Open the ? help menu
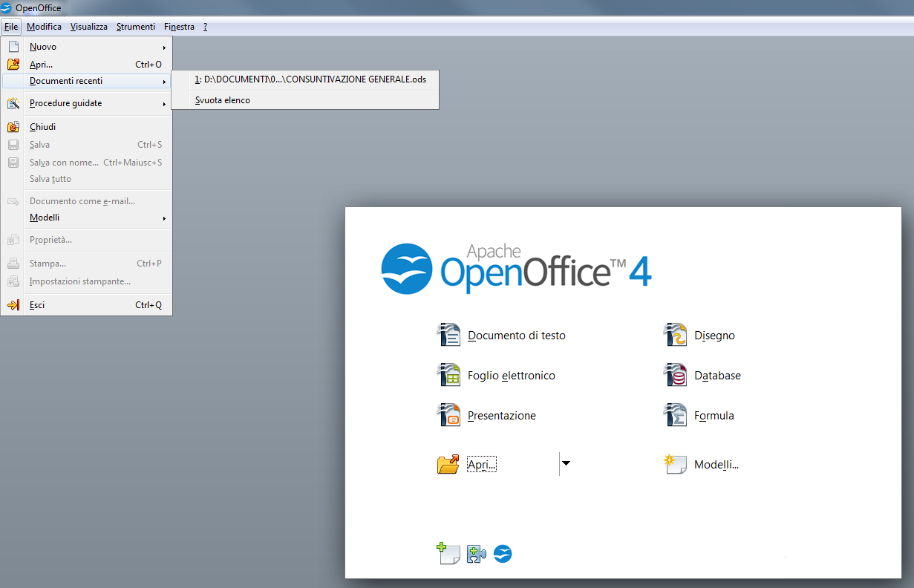The image size is (914, 588). coord(205,27)
